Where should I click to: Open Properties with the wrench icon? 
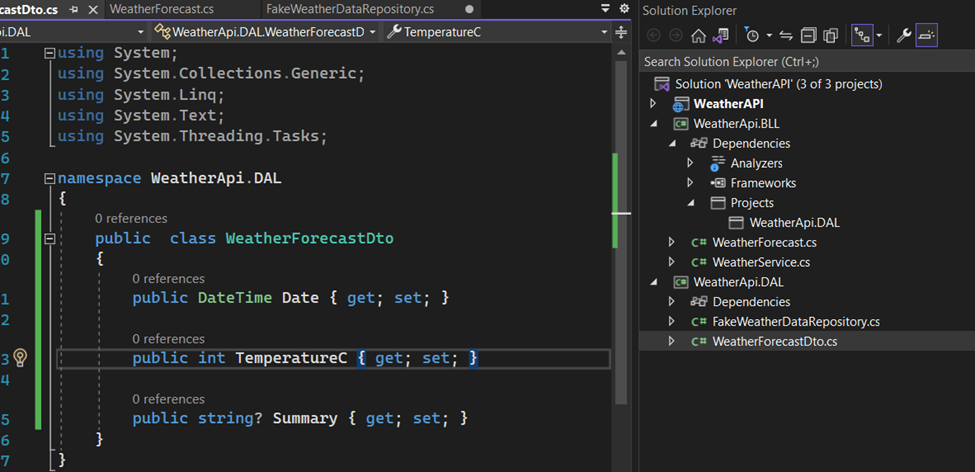(903, 35)
